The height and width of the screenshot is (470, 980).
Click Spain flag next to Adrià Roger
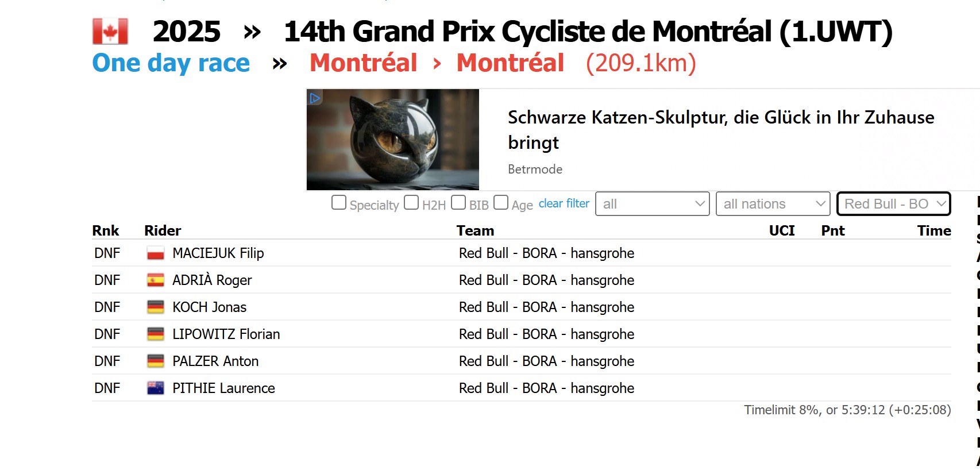point(155,280)
